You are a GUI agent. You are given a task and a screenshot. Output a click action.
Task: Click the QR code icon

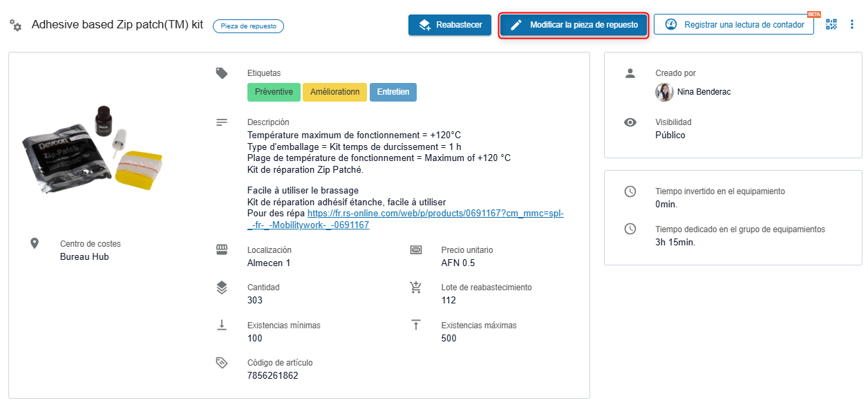pyautogui.click(x=831, y=25)
